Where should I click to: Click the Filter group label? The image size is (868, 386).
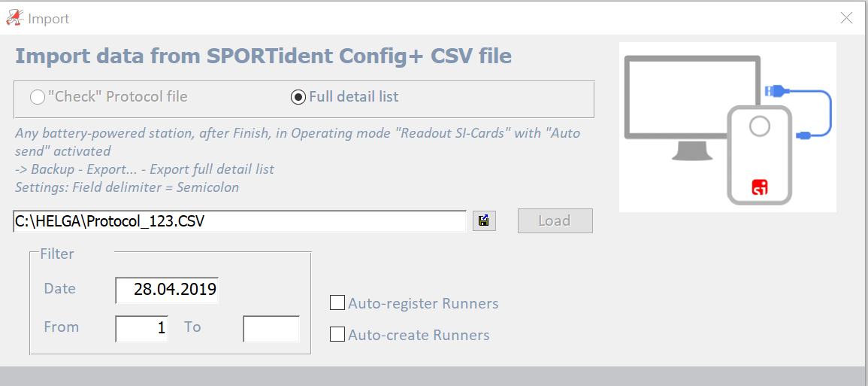pos(57,254)
